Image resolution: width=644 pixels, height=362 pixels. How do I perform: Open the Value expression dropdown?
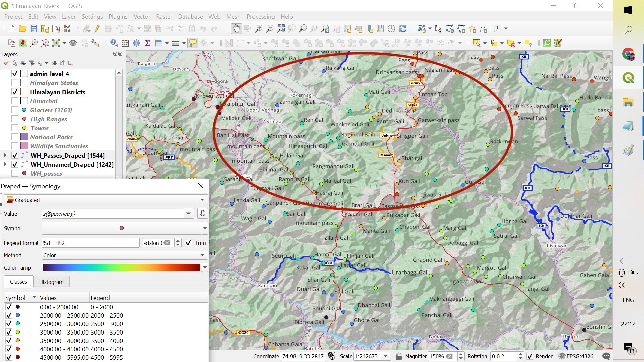coord(189,214)
